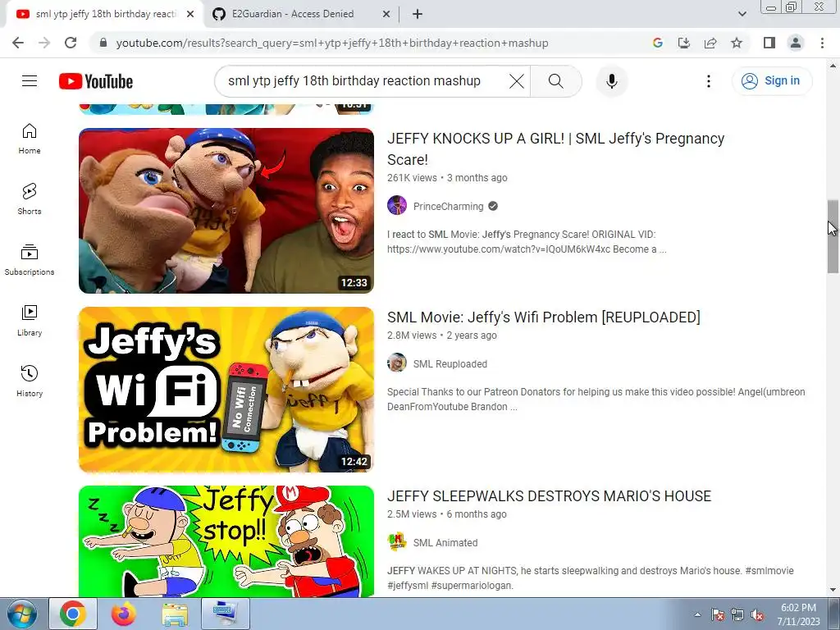Image resolution: width=840 pixels, height=630 pixels.
Task: Open a new browser tab
Action: [418, 15]
